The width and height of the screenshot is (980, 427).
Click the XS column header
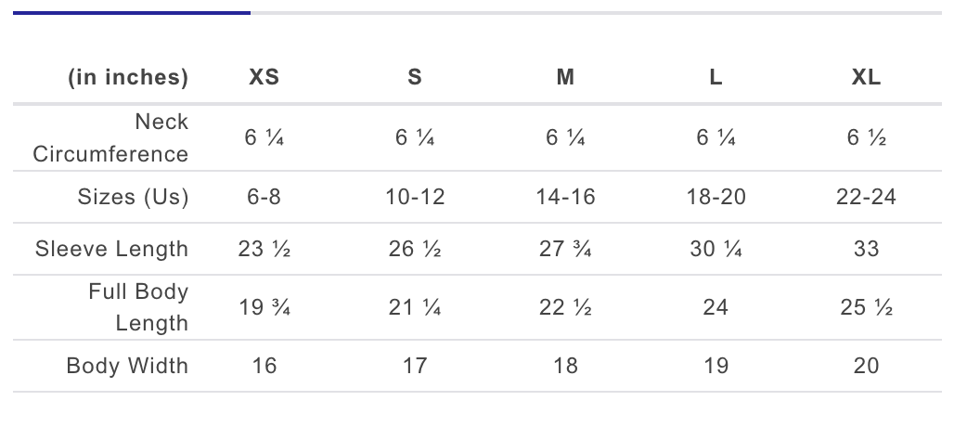click(x=264, y=78)
